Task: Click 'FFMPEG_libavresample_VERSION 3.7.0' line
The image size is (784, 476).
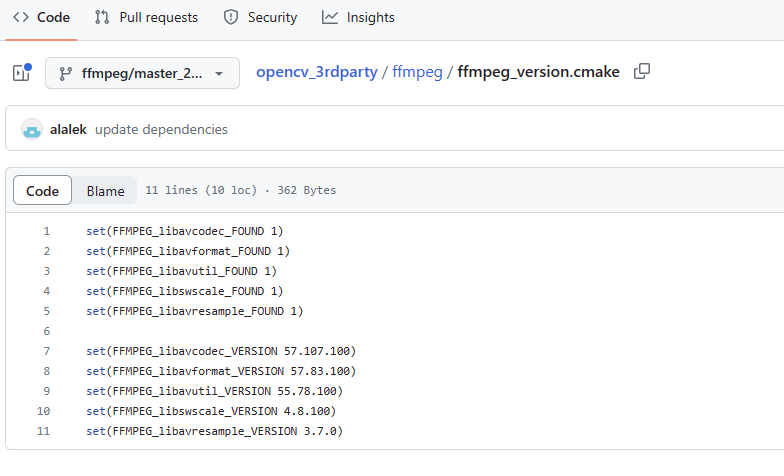Action: click(x=214, y=431)
